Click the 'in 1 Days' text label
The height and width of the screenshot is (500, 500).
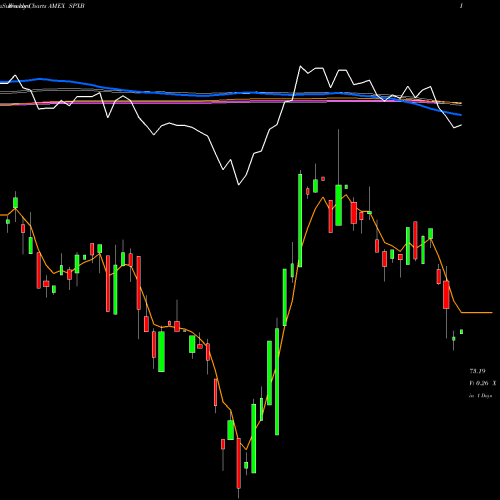click(480, 396)
